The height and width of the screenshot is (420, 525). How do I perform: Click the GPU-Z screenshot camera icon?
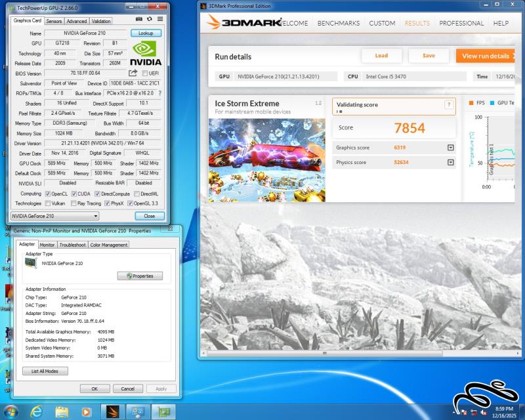140,20
